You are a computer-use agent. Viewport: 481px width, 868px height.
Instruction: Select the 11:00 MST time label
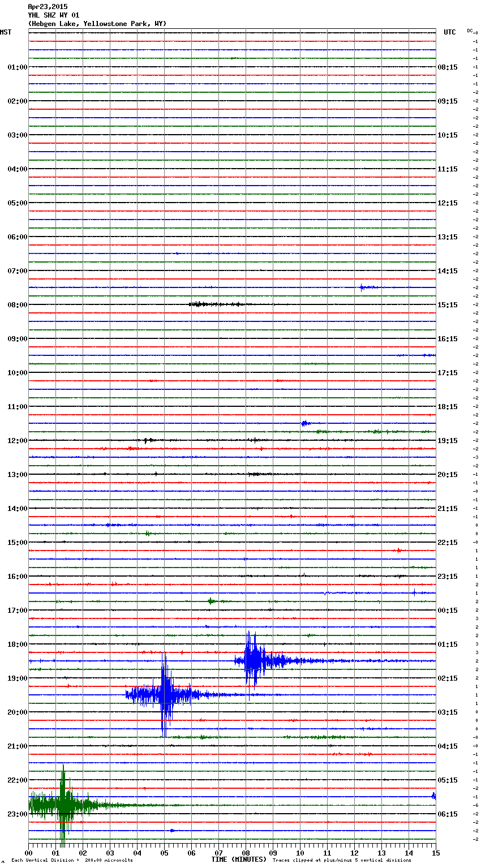18,406
